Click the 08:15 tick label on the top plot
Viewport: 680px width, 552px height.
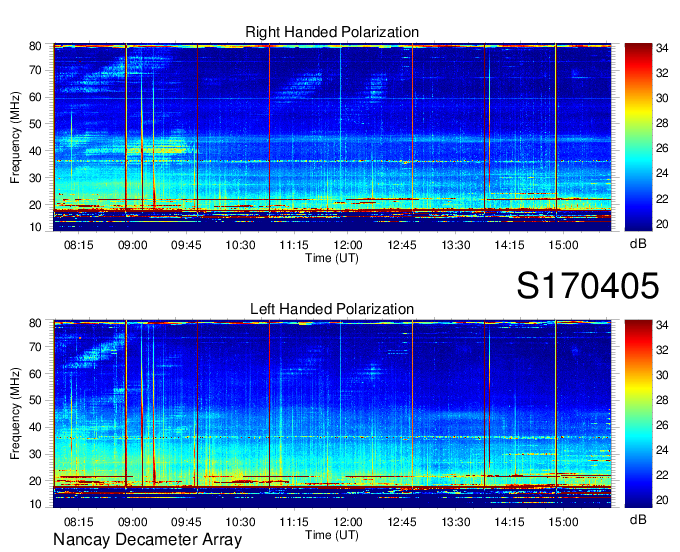(x=79, y=245)
